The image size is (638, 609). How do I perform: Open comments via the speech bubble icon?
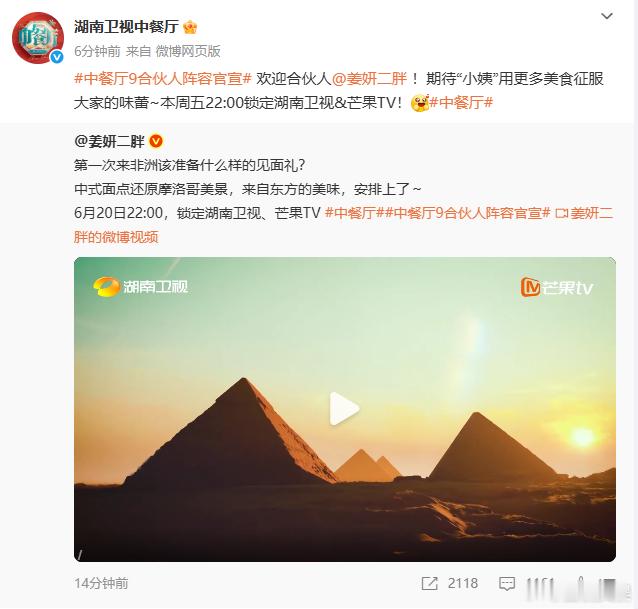pos(507,583)
